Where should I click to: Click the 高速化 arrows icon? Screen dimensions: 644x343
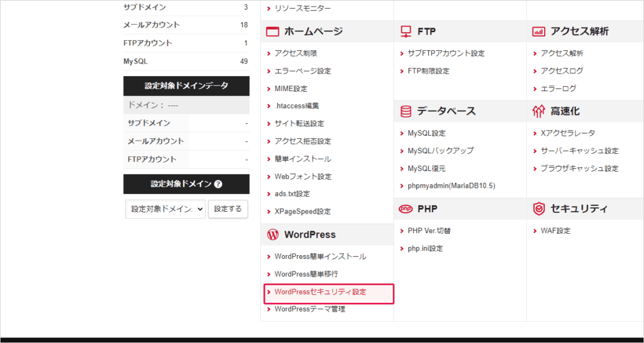coord(538,111)
